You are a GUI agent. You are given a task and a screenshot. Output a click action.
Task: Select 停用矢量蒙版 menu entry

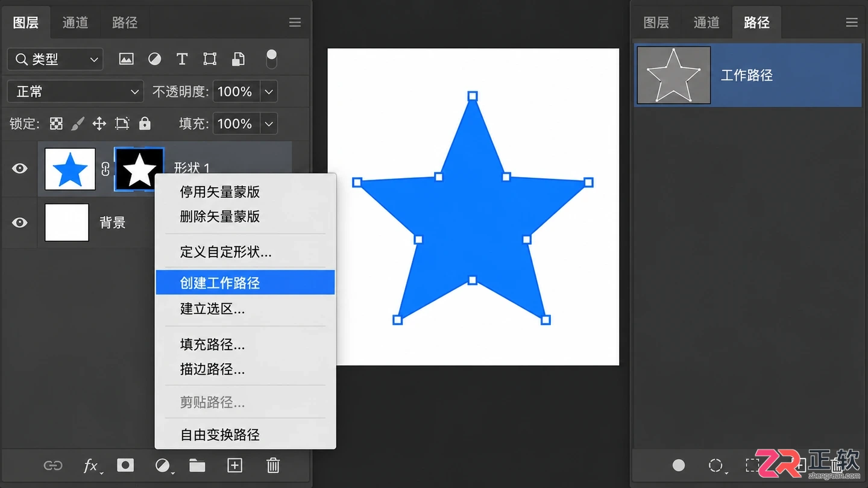(x=245, y=192)
